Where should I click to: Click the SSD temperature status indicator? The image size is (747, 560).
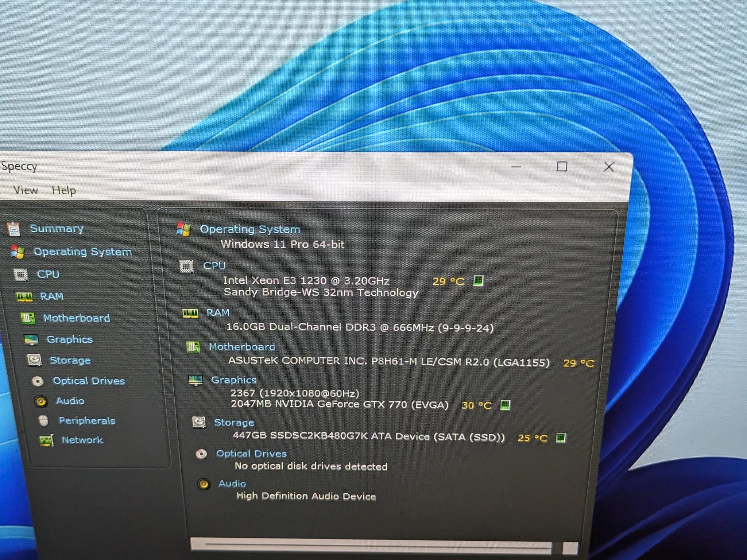click(561, 437)
